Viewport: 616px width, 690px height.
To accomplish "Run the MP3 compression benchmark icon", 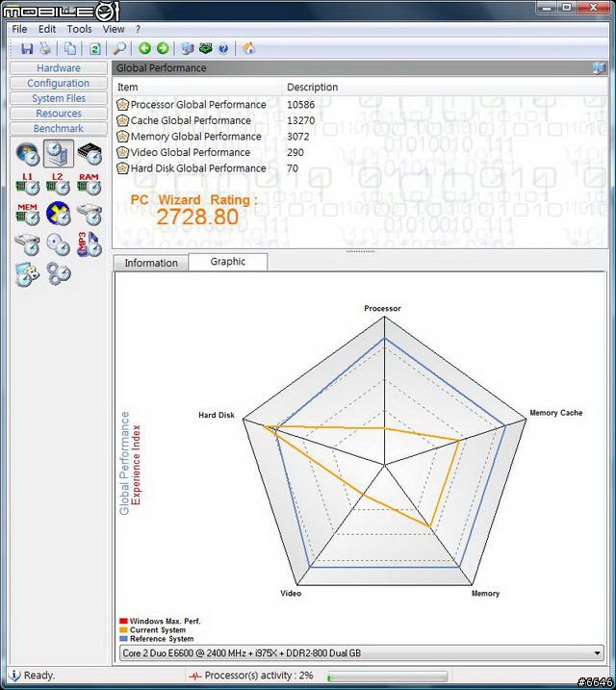I will pos(90,244).
